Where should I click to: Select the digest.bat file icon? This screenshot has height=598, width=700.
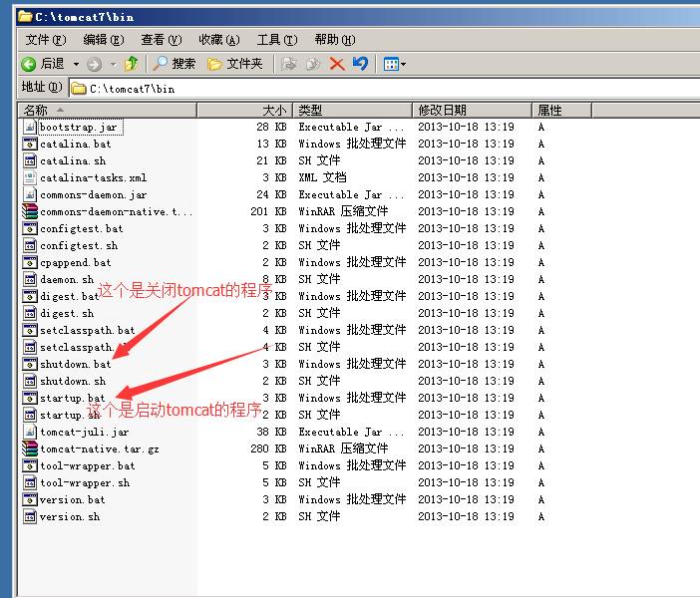(x=30, y=296)
